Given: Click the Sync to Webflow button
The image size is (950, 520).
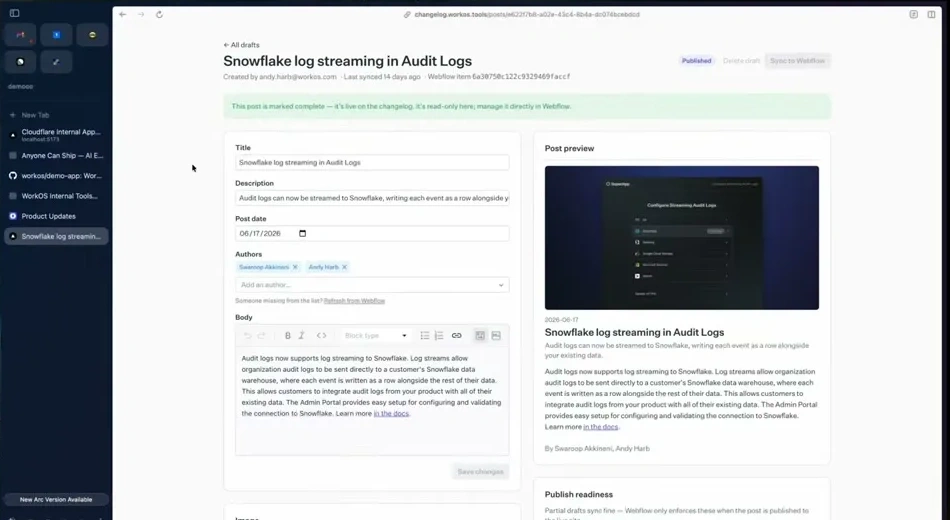Looking at the screenshot, I should 797,61.
